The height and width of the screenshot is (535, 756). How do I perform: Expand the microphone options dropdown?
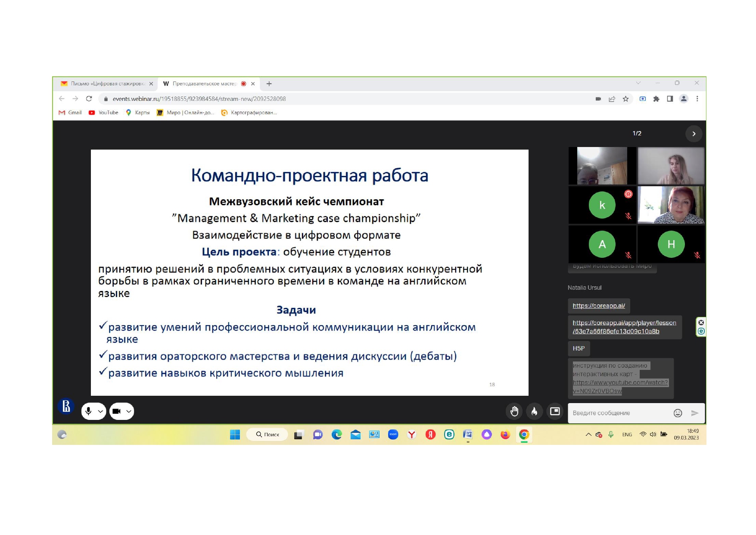point(100,411)
